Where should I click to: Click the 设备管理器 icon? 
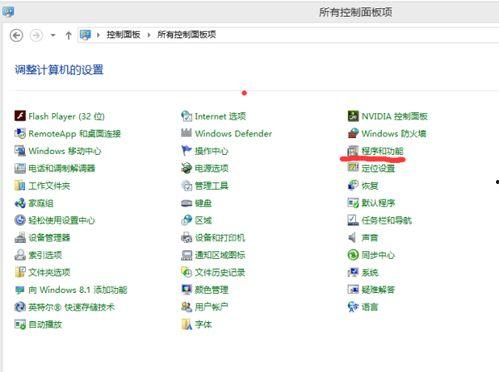click(x=20, y=237)
